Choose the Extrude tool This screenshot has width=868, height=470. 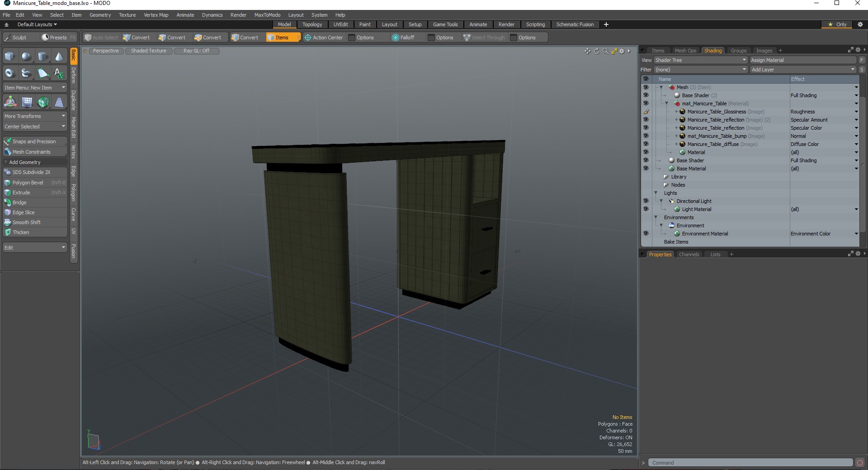pyautogui.click(x=35, y=193)
